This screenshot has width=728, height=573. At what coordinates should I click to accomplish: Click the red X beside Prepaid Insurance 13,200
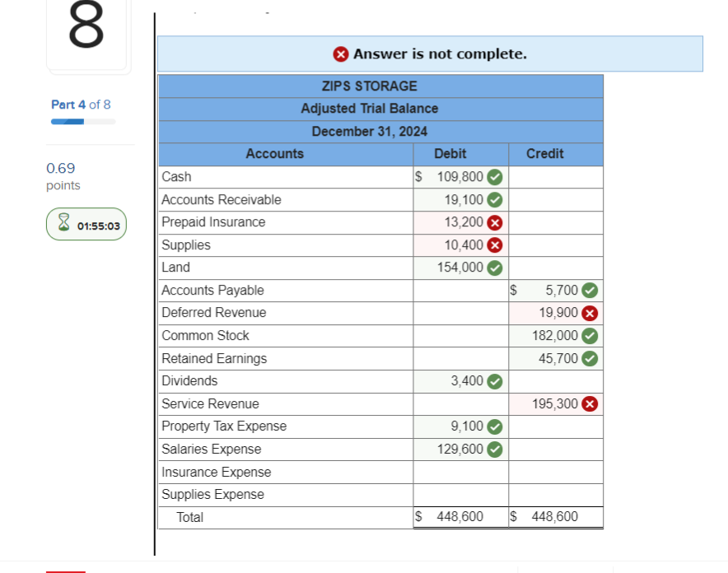(495, 223)
